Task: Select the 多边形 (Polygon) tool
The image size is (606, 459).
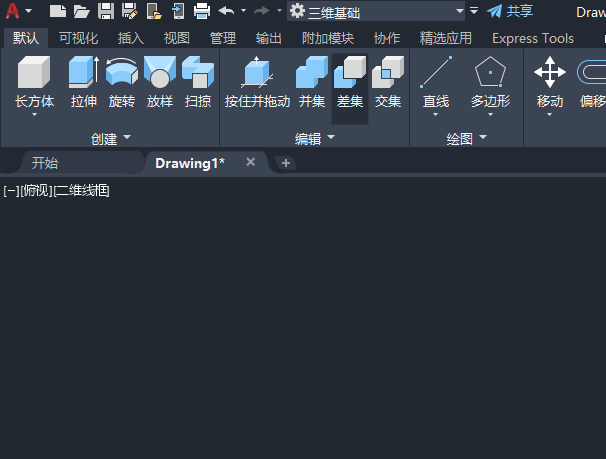Action: (x=490, y=82)
